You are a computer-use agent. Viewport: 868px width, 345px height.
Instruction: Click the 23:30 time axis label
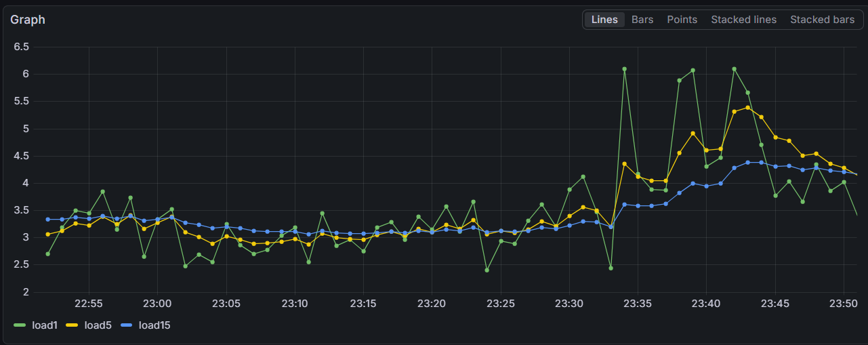pos(569,303)
